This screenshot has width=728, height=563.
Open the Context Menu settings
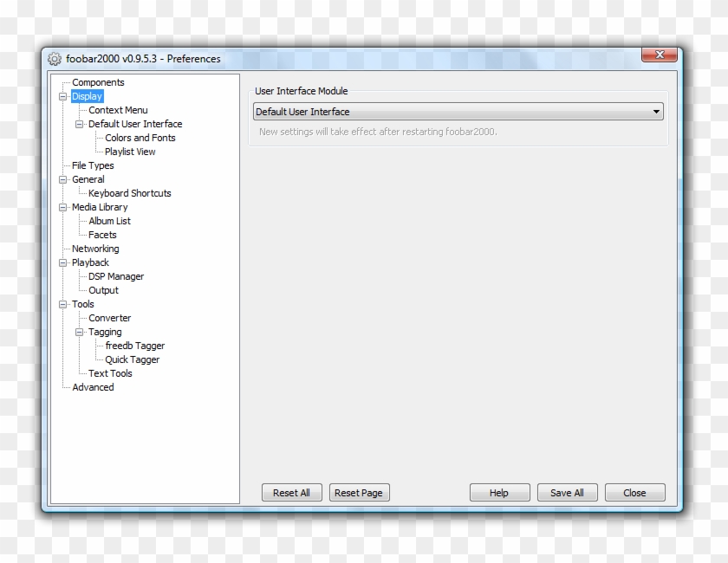click(117, 110)
